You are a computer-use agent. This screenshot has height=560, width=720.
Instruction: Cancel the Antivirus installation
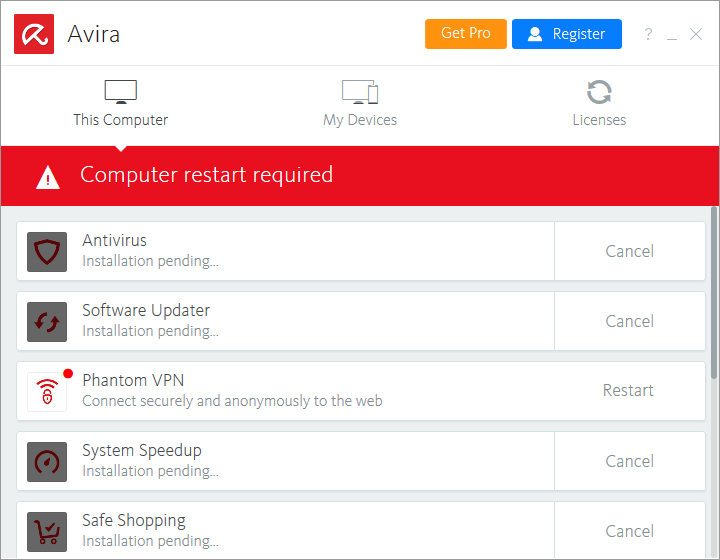629,251
